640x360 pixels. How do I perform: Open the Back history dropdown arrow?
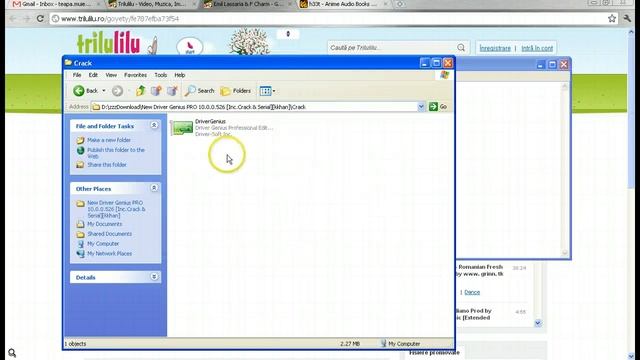[x=104, y=91]
